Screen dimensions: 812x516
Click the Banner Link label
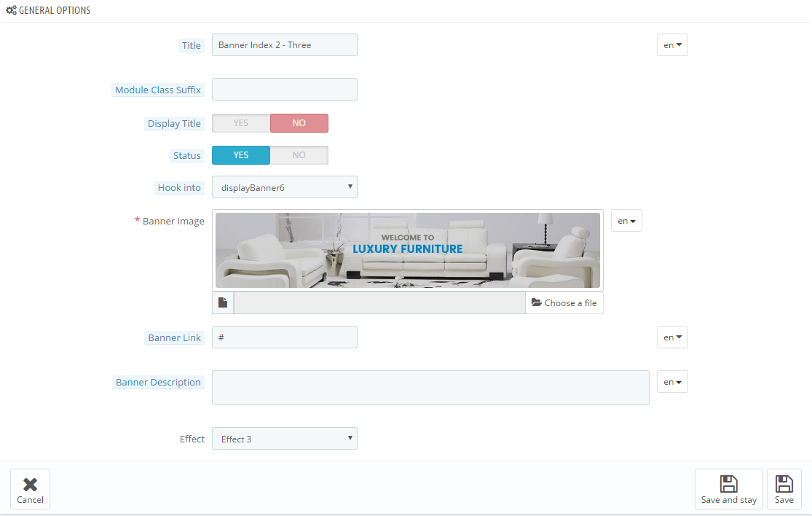tap(175, 338)
